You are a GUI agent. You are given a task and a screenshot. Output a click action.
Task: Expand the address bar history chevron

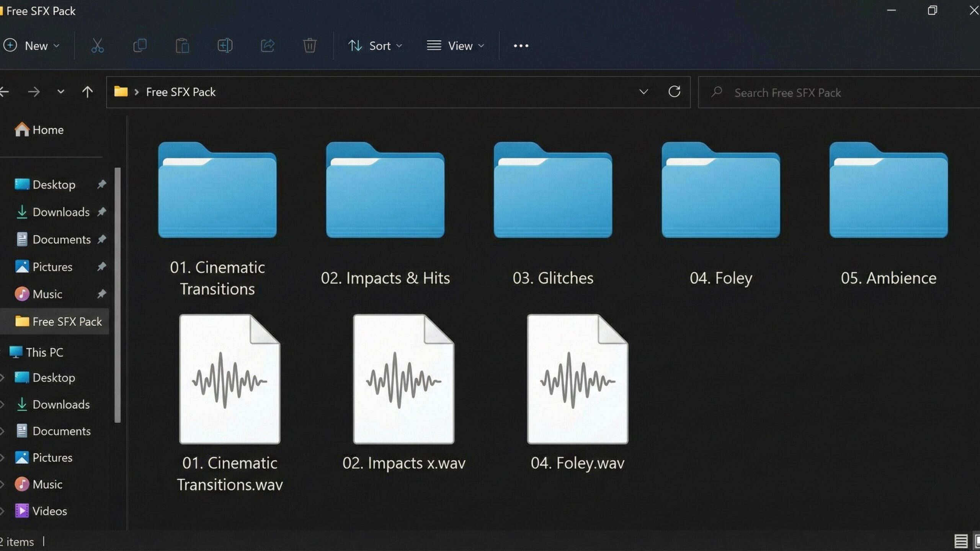644,92
